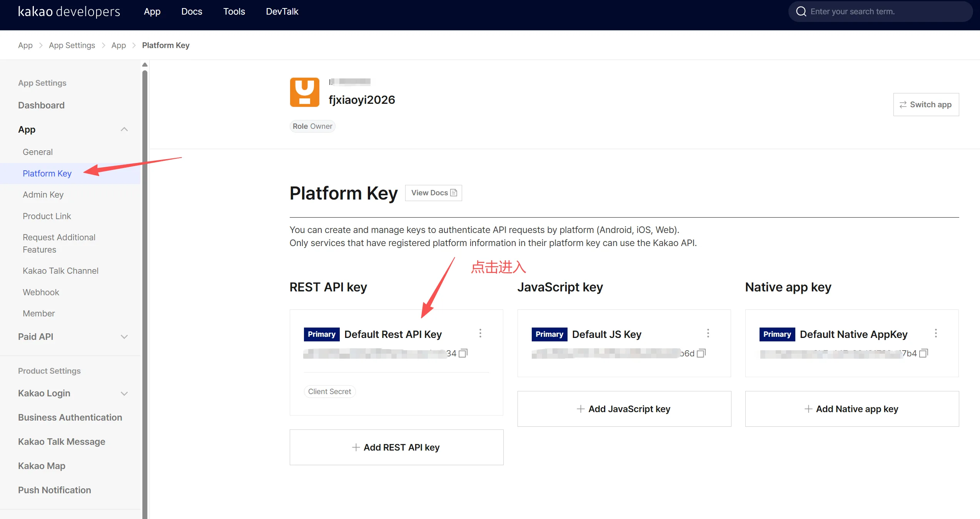980x519 pixels.
Task: Select Admin Key in sidebar
Action: click(x=43, y=195)
